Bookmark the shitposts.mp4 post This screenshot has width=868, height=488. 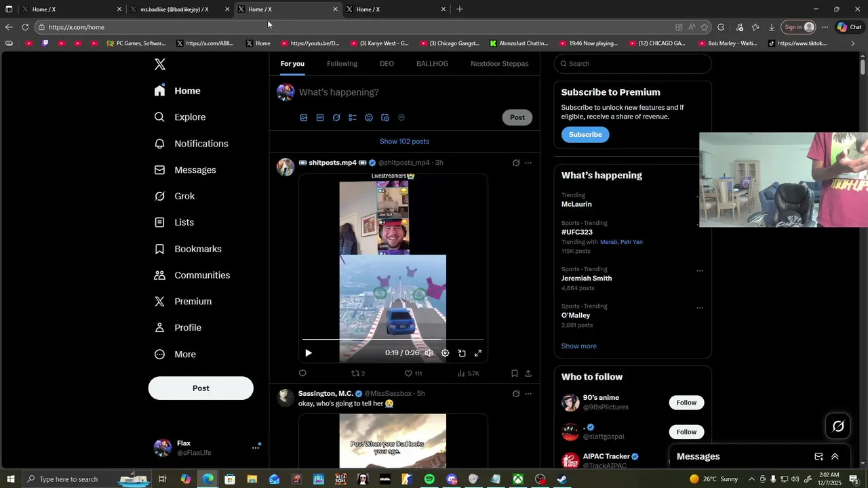(x=514, y=373)
